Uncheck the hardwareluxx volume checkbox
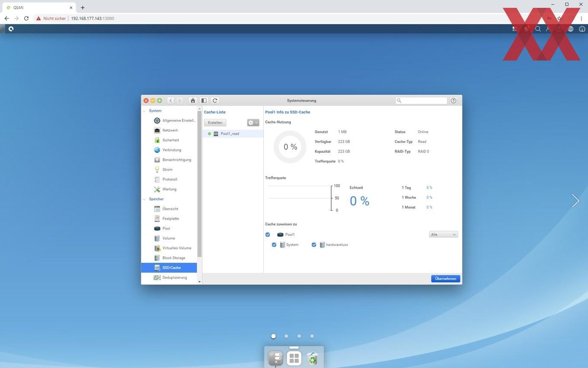Image resolution: width=588 pixels, height=368 pixels. 314,245
